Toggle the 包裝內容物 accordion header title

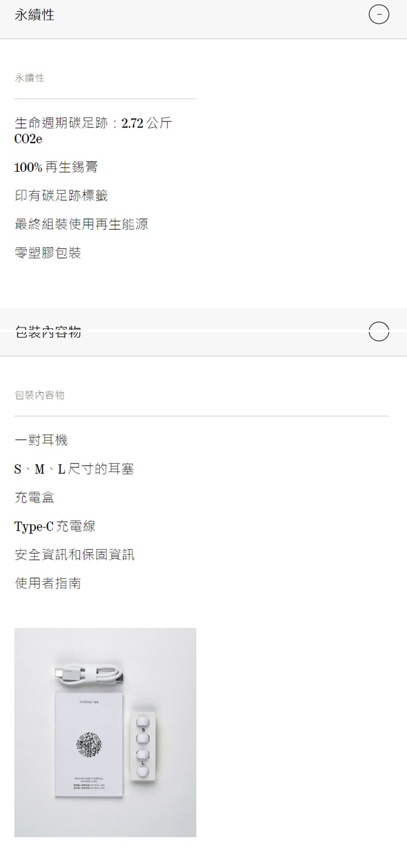(48, 332)
